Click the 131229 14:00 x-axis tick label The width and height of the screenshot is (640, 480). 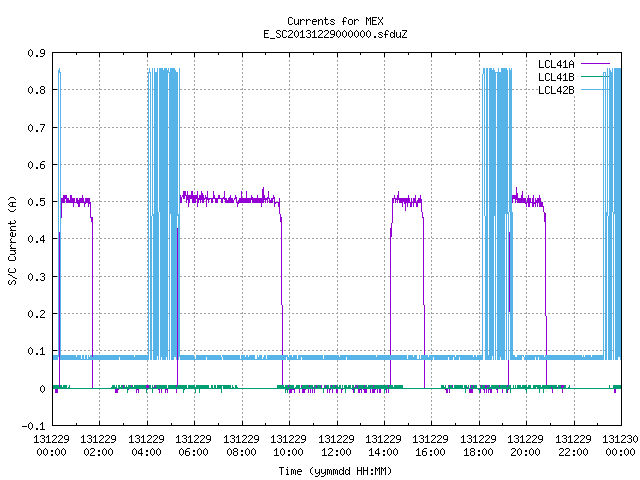[x=383, y=446]
